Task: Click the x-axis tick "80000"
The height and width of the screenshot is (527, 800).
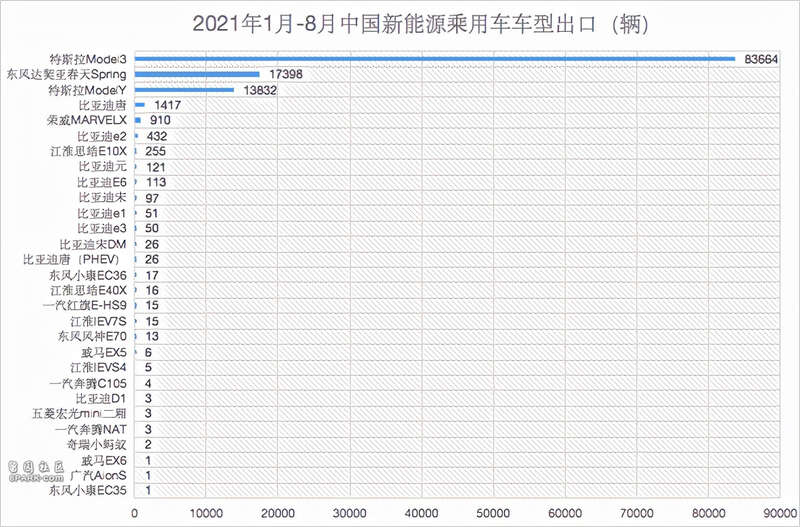Action: tap(709, 514)
